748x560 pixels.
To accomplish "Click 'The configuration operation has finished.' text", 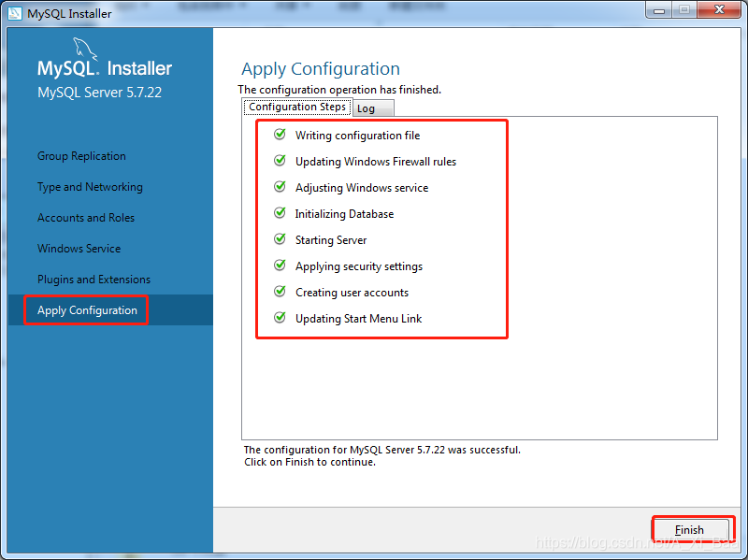I will point(339,90).
